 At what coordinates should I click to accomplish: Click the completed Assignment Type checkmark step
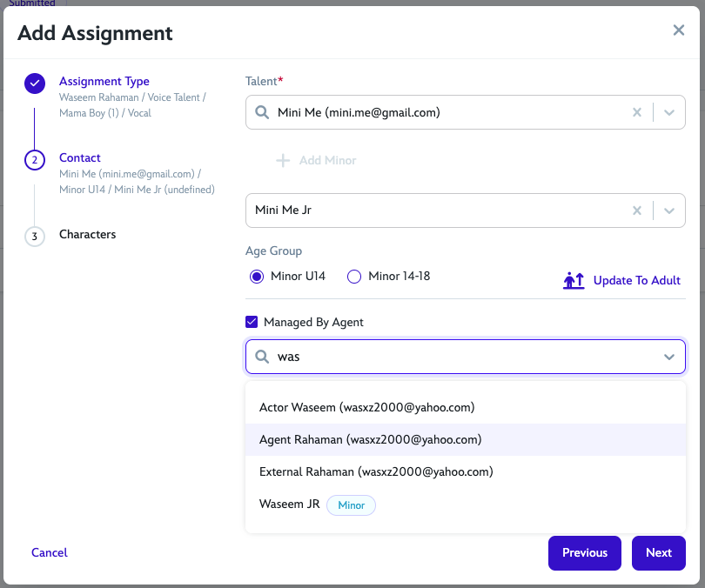[35, 84]
